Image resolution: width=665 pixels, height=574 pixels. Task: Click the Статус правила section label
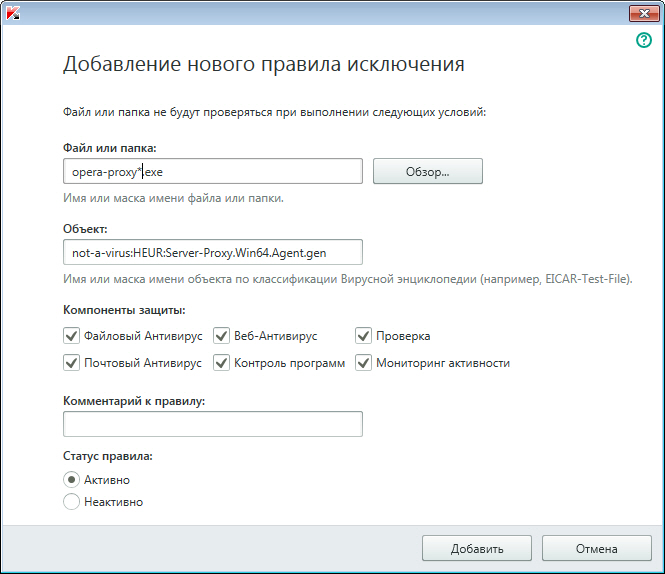click(x=108, y=456)
